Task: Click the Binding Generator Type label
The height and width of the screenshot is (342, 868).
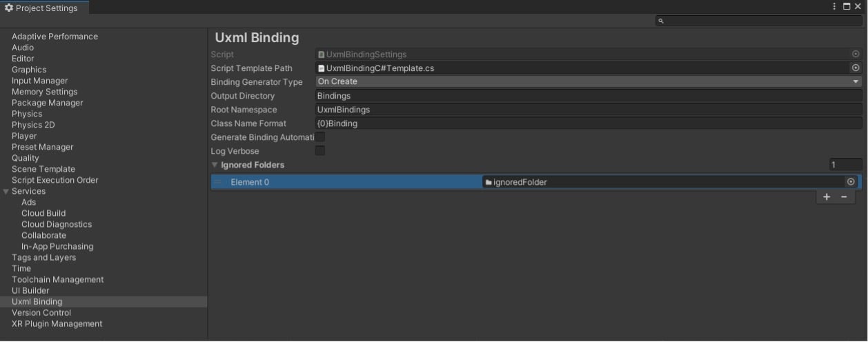Action: 257,82
